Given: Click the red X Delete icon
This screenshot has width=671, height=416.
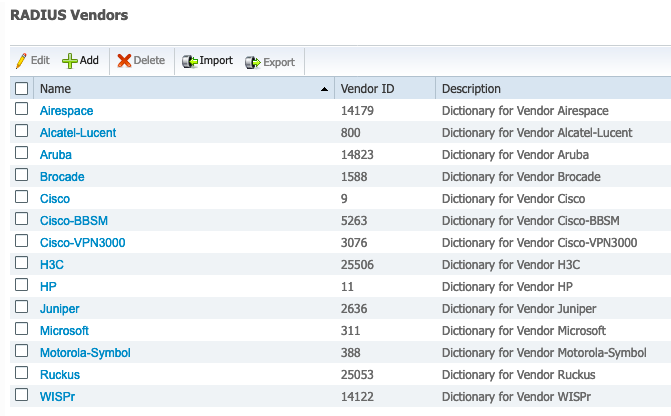Looking at the screenshot, I should [x=124, y=61].
